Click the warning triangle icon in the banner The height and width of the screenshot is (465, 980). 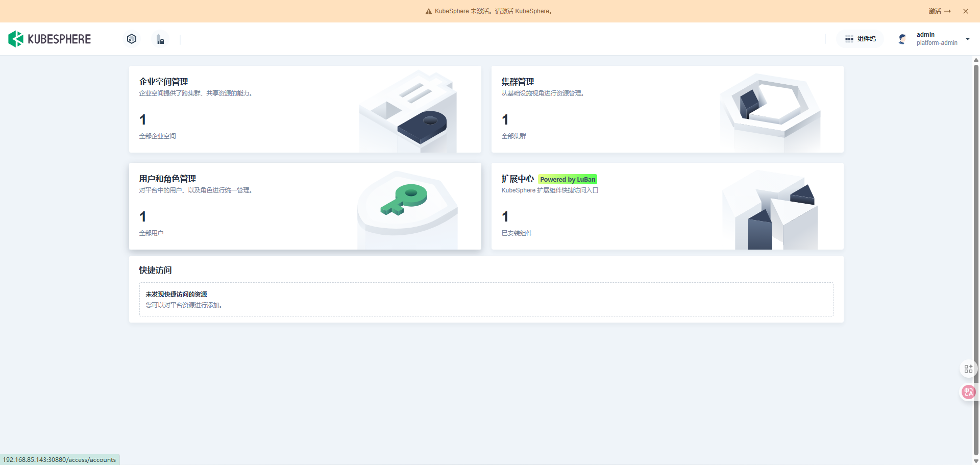coord(429,11)
